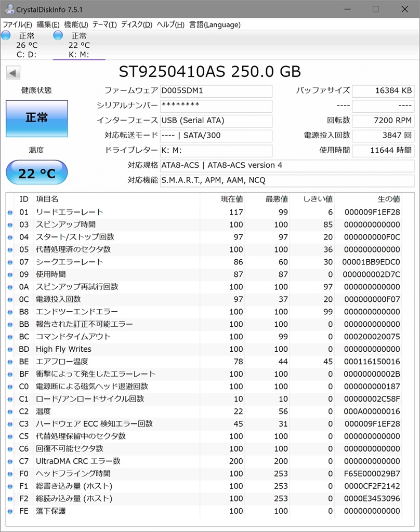
Task: Open the ヘルプ(H) menu
Action: click(x=170, y=24)
